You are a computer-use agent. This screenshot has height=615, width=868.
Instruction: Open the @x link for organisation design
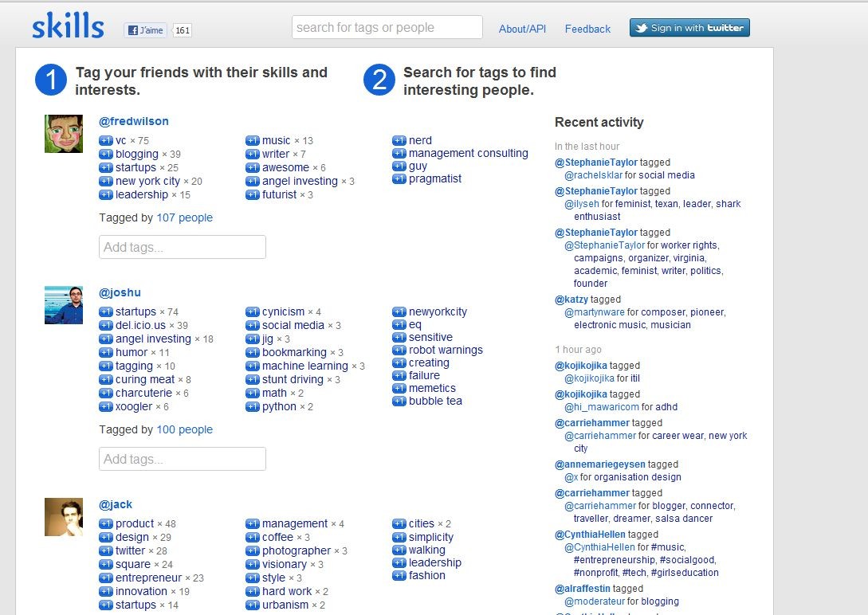571,477
